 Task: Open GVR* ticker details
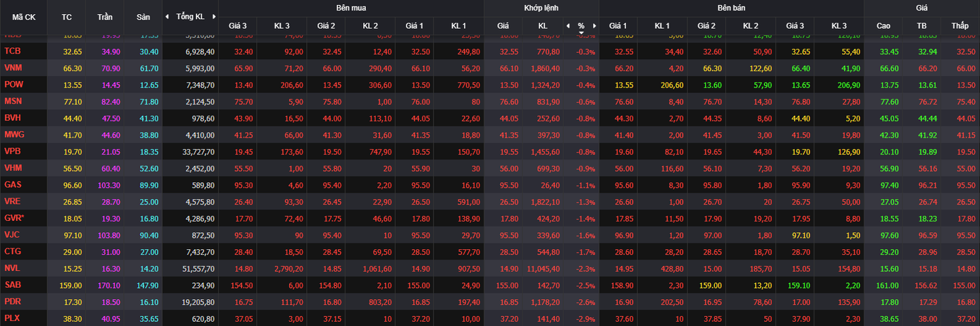(14, 219)
